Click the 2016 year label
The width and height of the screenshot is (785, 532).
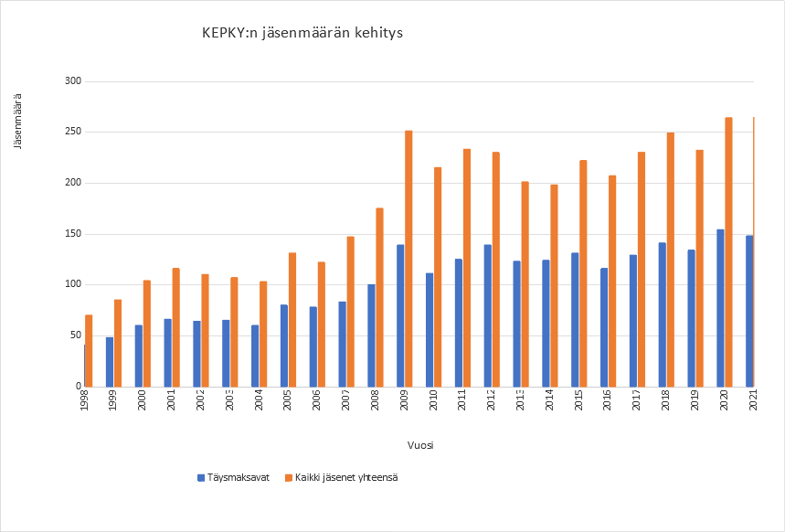pos(608,399)
